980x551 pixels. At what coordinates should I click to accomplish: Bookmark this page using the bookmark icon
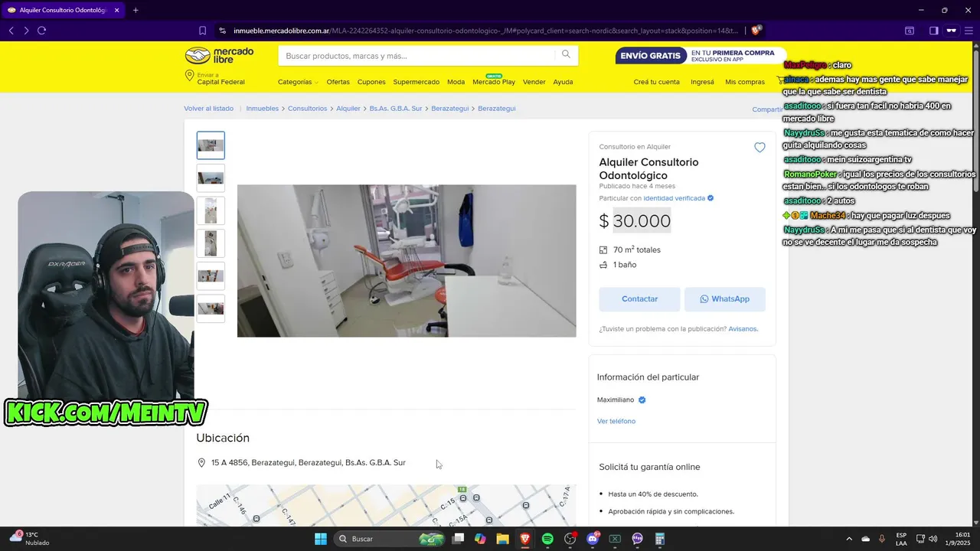pyautogui.click(x=202, y=31)
